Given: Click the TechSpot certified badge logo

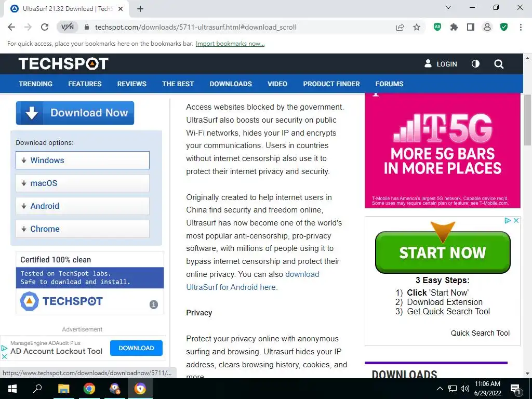Looking at the screenshot, I should pyautogui.click(x=61, y=301).
